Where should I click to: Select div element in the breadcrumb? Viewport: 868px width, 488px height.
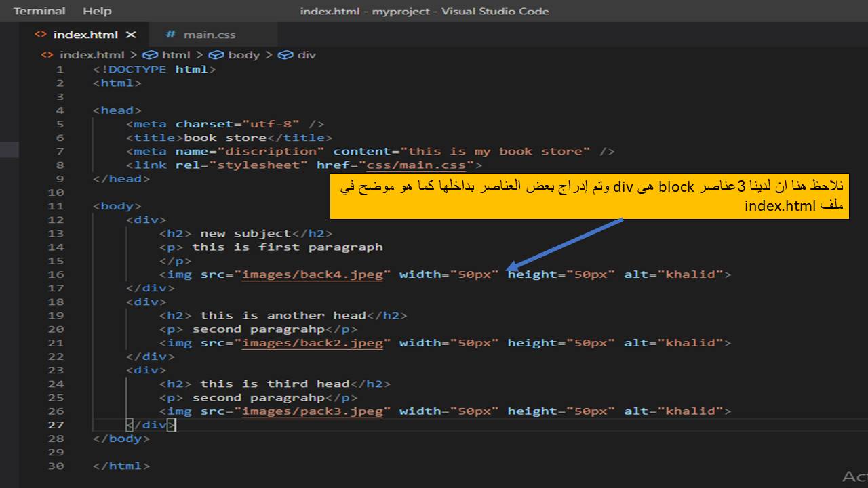pos(307,55)
